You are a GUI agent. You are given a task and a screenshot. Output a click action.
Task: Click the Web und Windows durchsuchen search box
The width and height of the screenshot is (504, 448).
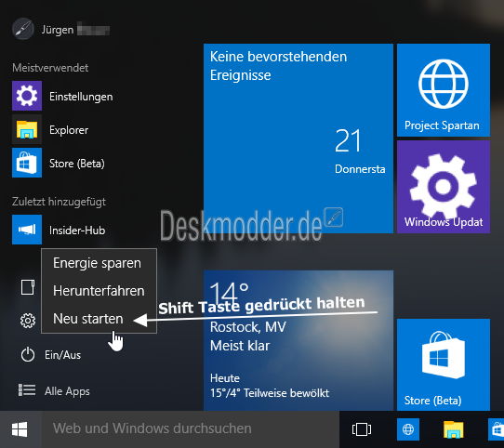click(191, 429)
